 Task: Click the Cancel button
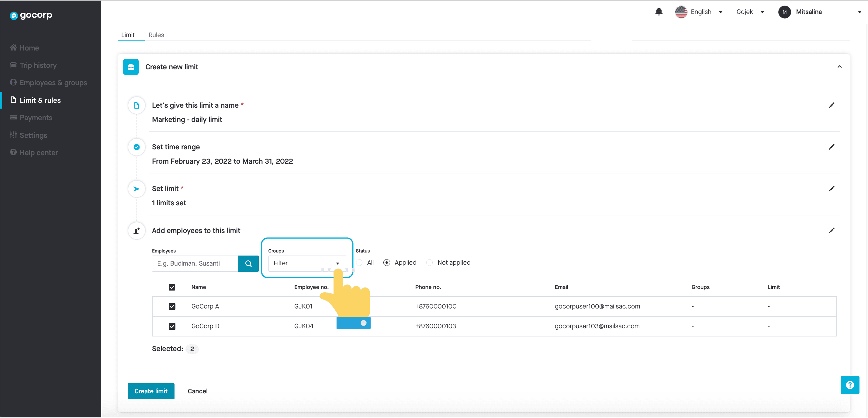[x=198, y=391]
